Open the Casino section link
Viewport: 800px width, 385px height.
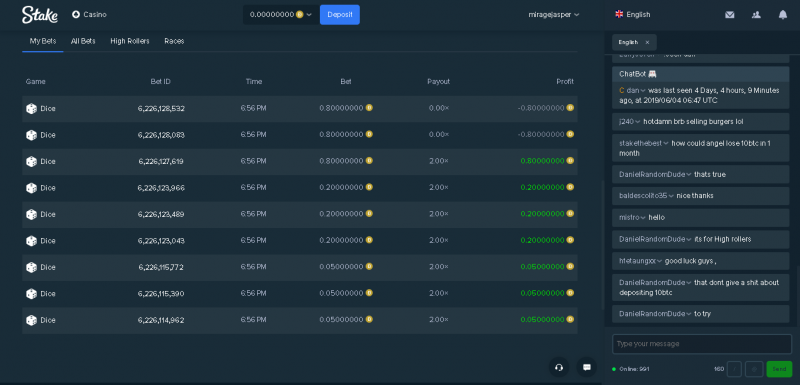89,15
